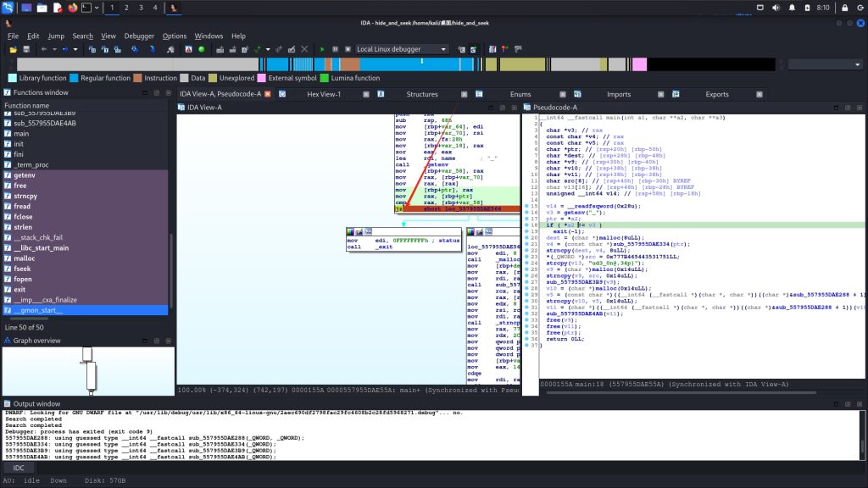Open the Help menu
The image size is (868, 488).
pyautogui.click(x=238, y=36)
